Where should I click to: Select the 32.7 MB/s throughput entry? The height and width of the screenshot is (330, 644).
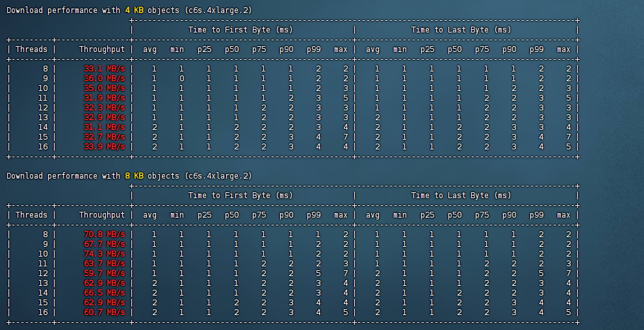pyautogui.click(x=105, y=137)
